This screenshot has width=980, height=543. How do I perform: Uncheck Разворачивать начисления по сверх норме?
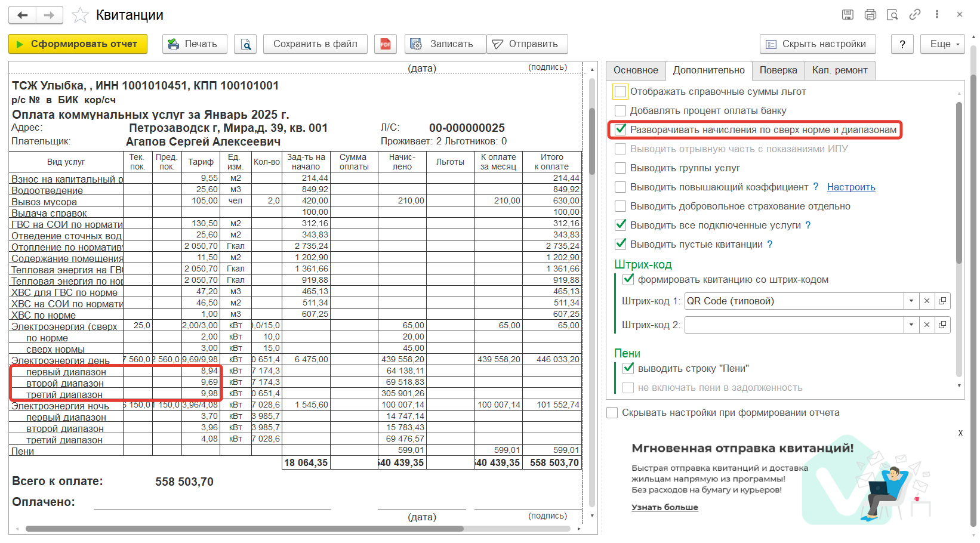point(621,129)
